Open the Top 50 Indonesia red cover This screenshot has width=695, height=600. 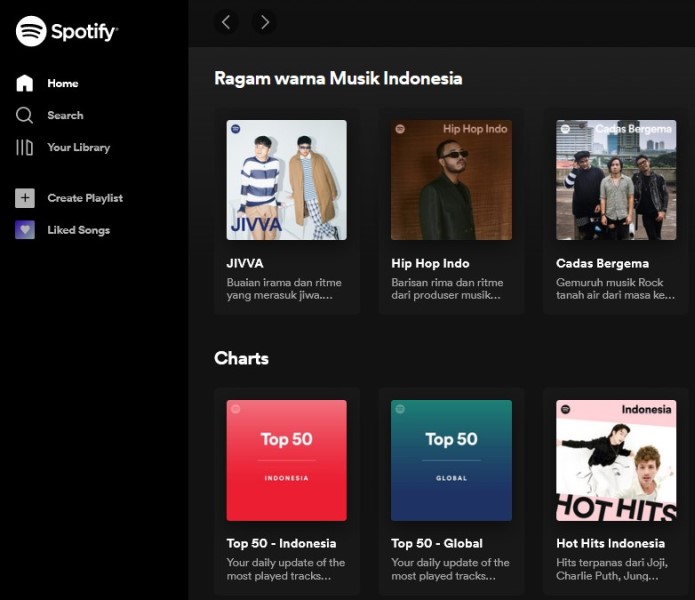tap(287, 460)
